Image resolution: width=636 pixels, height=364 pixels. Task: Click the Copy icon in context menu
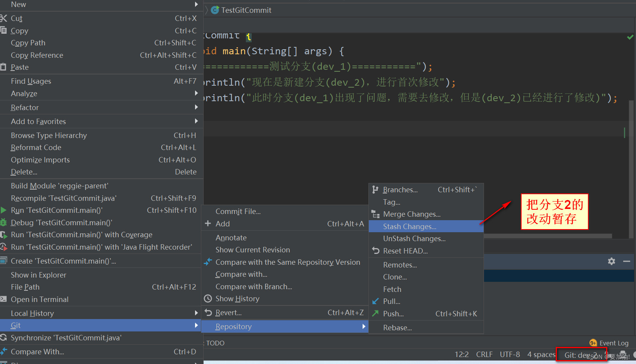click(x=3, y=30)
